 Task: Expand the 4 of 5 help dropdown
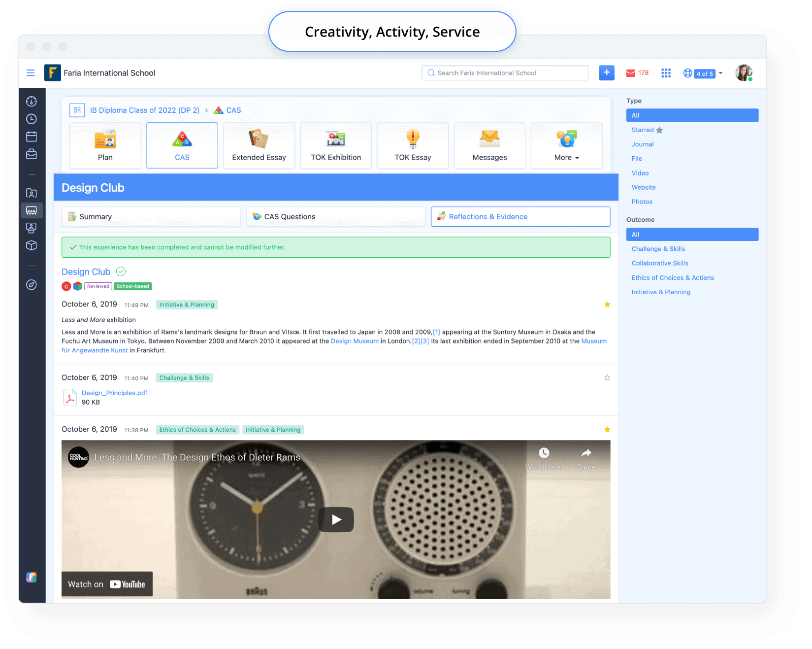(703, 73)
